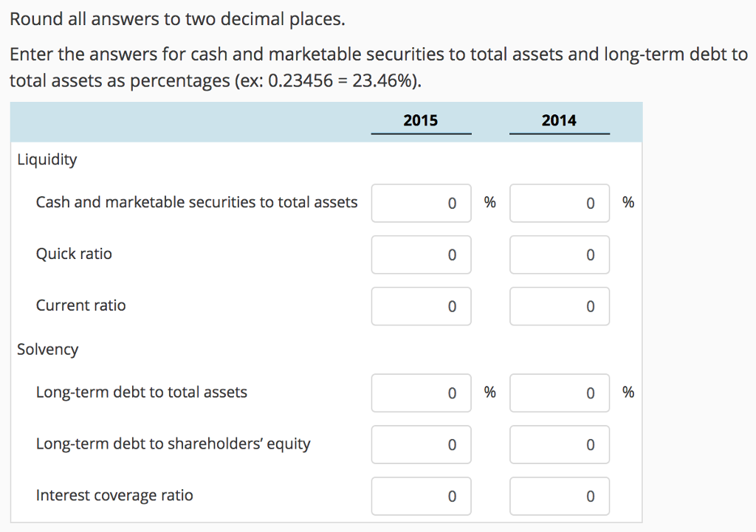Select the 2014 Interest coverage ratio input

click(x=559, y=496)
